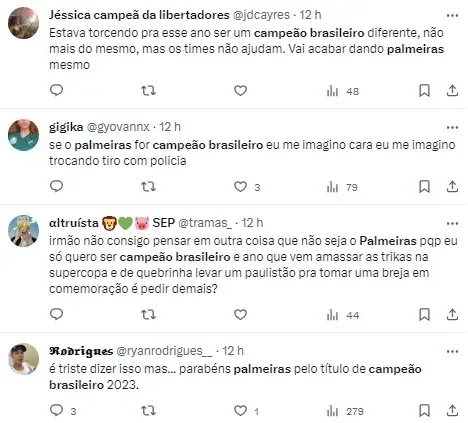This screenshot has height=423, width=468.
Task: Retweet the altruísta SEP post
Action: coord(148,315)
